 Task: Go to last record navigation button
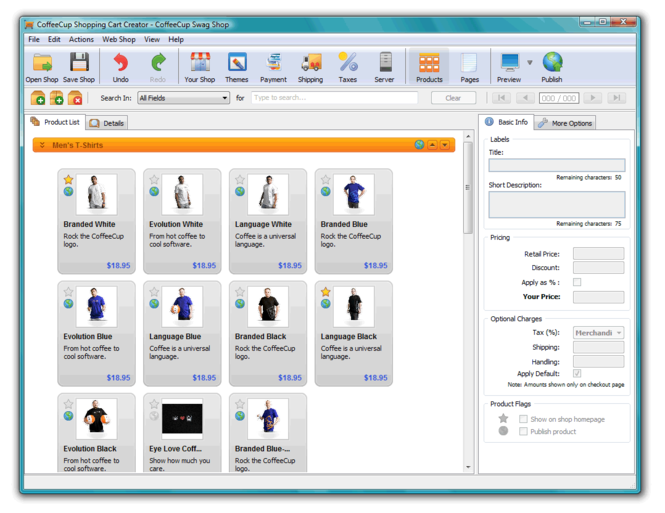click(x=617, y=98)
